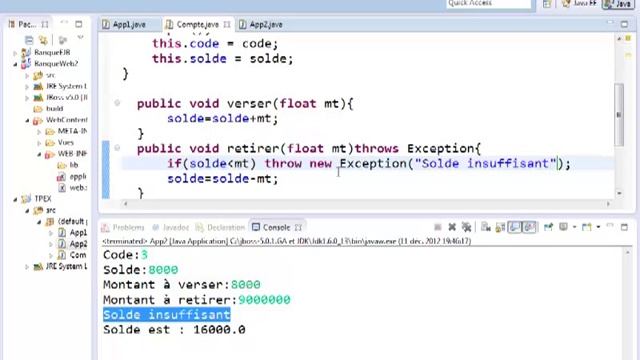Click the "Montant à retirer:9000000" console line
Viewport: 640px width, 360px height.
pos(197,300)
